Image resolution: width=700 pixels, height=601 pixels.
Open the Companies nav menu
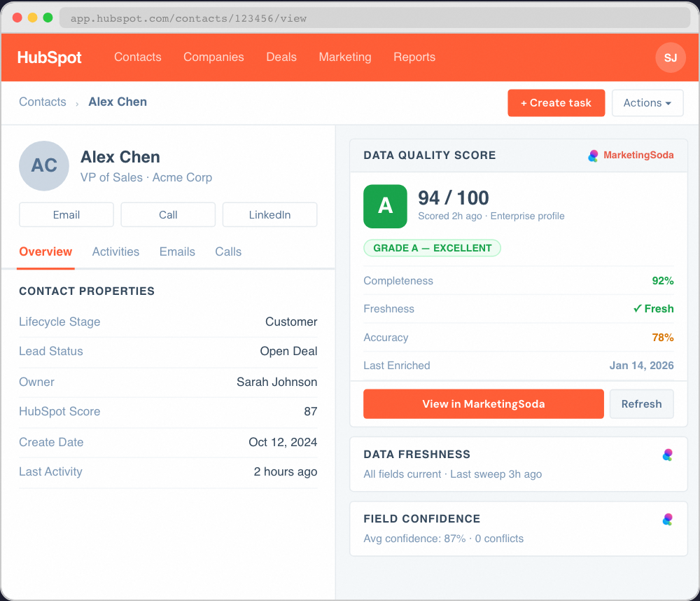[213, 57]
